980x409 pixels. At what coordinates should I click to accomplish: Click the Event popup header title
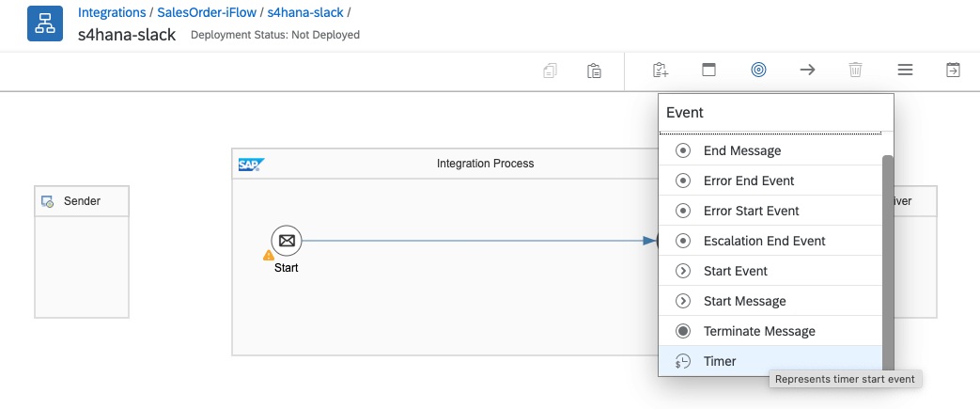click(x=685, y=113)
